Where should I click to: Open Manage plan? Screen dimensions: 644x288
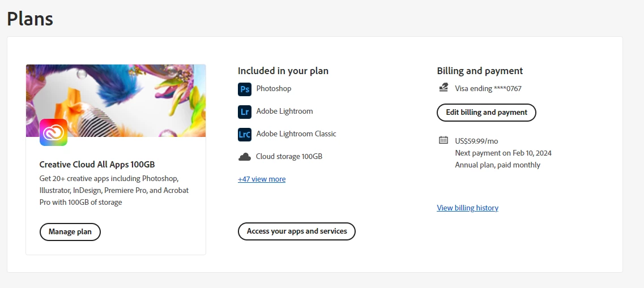pos(70,232)
